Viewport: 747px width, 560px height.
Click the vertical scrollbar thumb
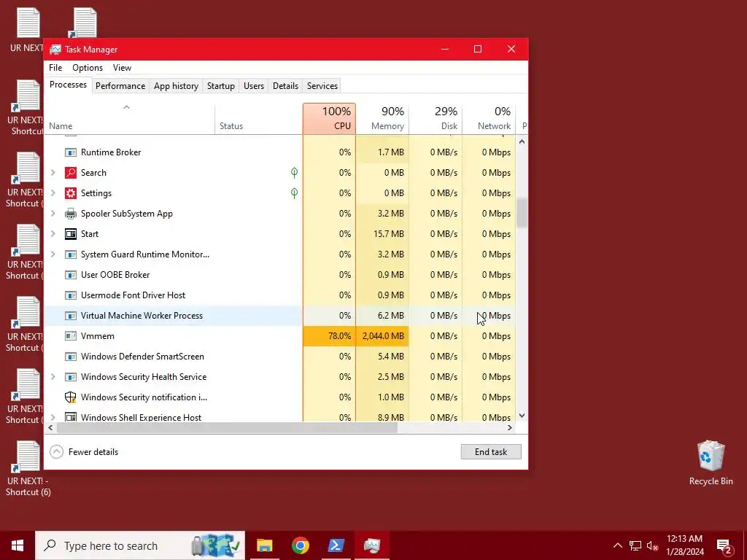pos(522,213)
